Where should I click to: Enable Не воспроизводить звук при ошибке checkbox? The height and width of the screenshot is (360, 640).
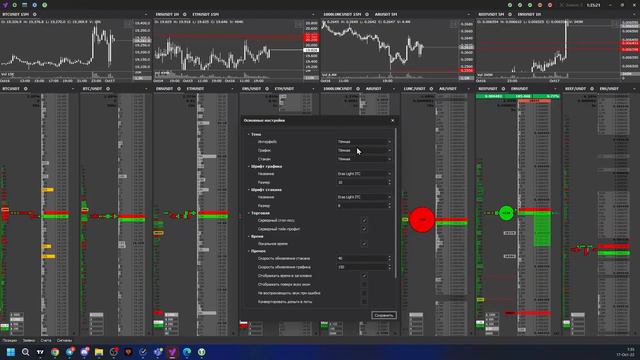(x=364, y=293)
